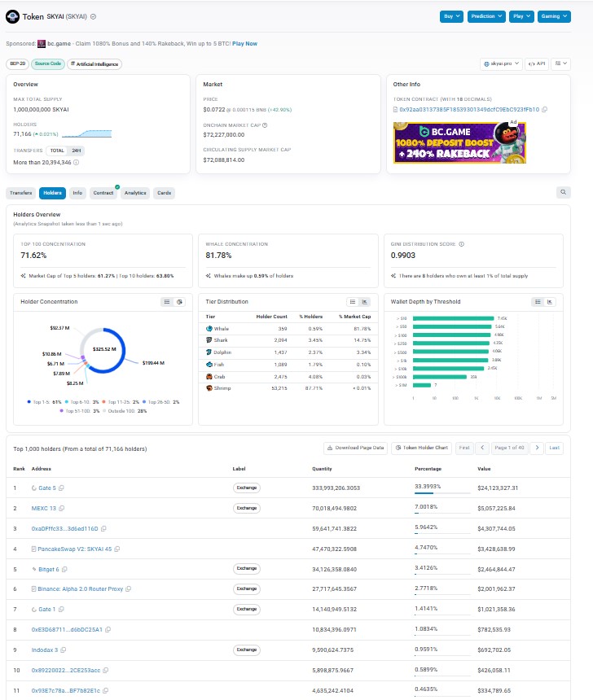Screen dimensions: 593x700
Task: Open token contract address link
Action: (469, 109)
